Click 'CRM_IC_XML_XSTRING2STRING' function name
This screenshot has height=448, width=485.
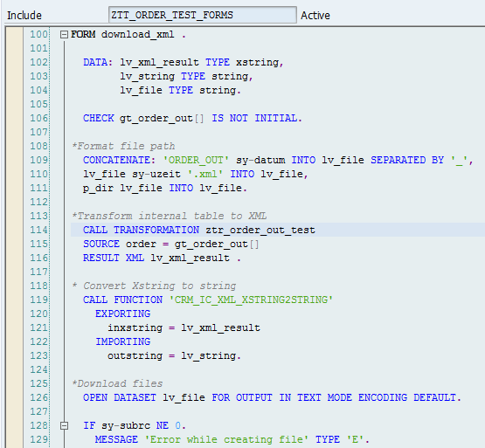[251, 300]
